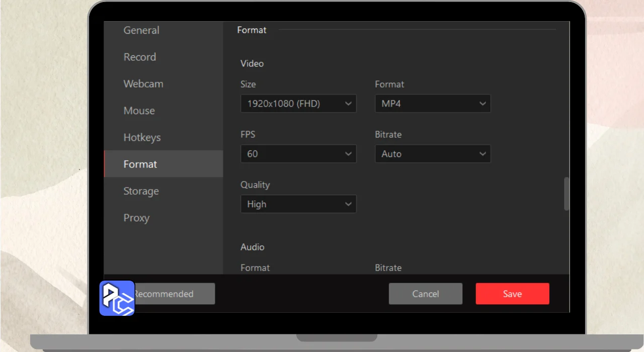Click the PC logo icon
The height and width of the screenshot is (352, 644).
pos(117,298)
